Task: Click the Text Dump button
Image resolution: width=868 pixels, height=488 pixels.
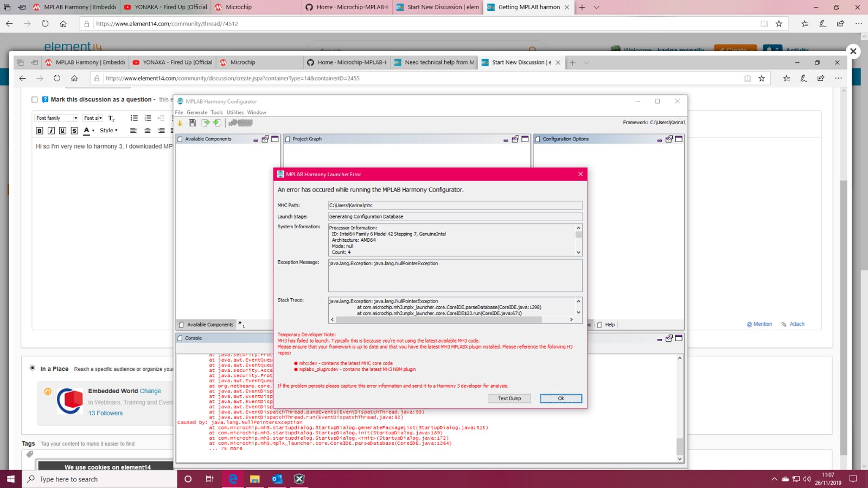Action: coord(509,399)
